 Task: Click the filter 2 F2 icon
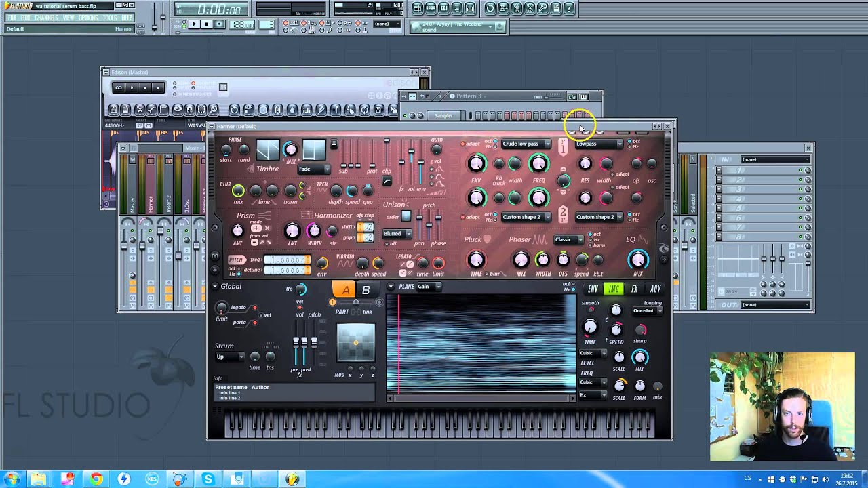(563, 215)
